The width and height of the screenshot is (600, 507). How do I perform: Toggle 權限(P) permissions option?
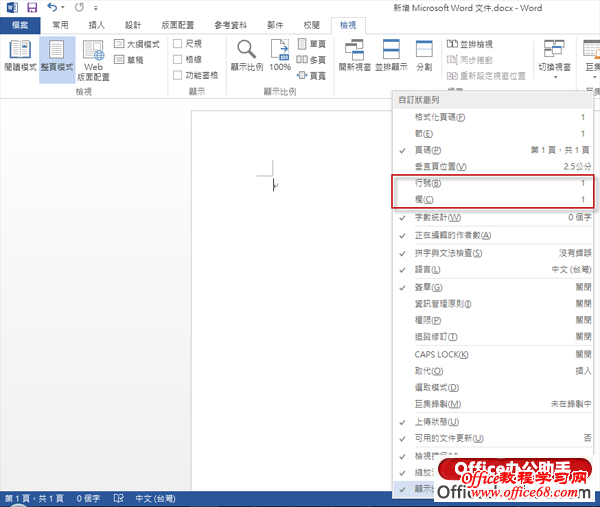(493, 320)
